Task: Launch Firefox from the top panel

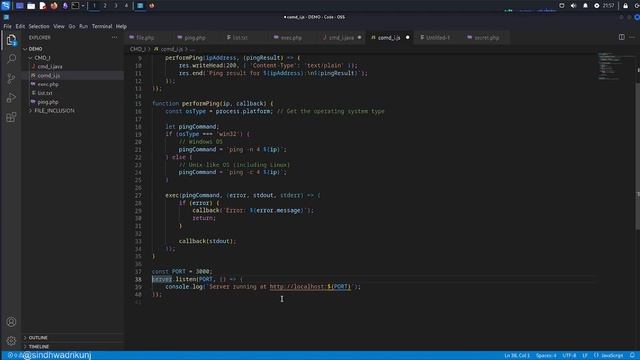Action: pyautogui.click(x=54, y=6)
